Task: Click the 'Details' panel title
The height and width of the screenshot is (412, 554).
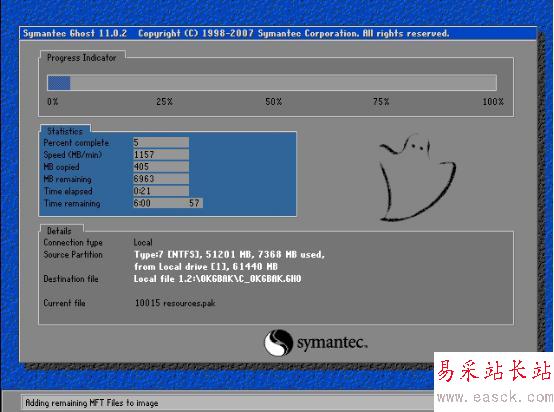Action: tap(59, 231)
